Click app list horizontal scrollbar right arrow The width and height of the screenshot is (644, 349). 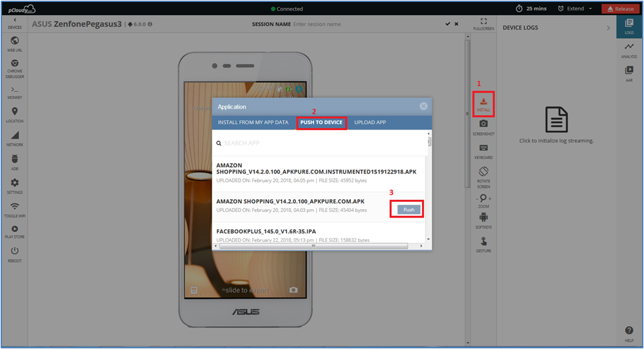(x=421, y=246)
